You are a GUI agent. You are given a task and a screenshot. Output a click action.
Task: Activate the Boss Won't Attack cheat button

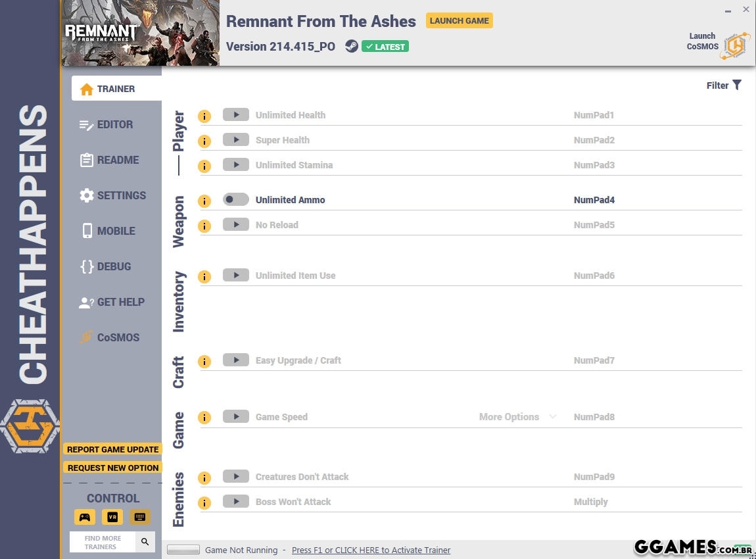pyautogui.click(x=235, y=501)
